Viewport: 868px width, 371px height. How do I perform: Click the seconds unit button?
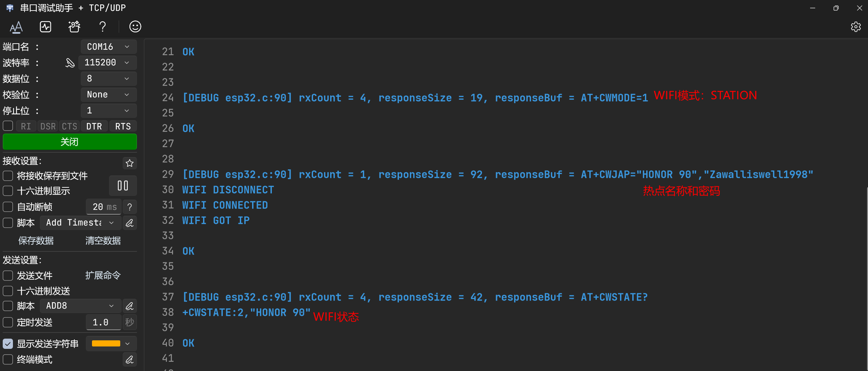pos(129,322)
